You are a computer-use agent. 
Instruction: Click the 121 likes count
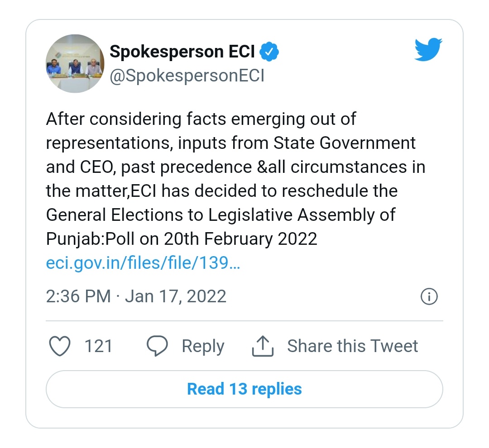pyautogui.click(x=98, y=346)
